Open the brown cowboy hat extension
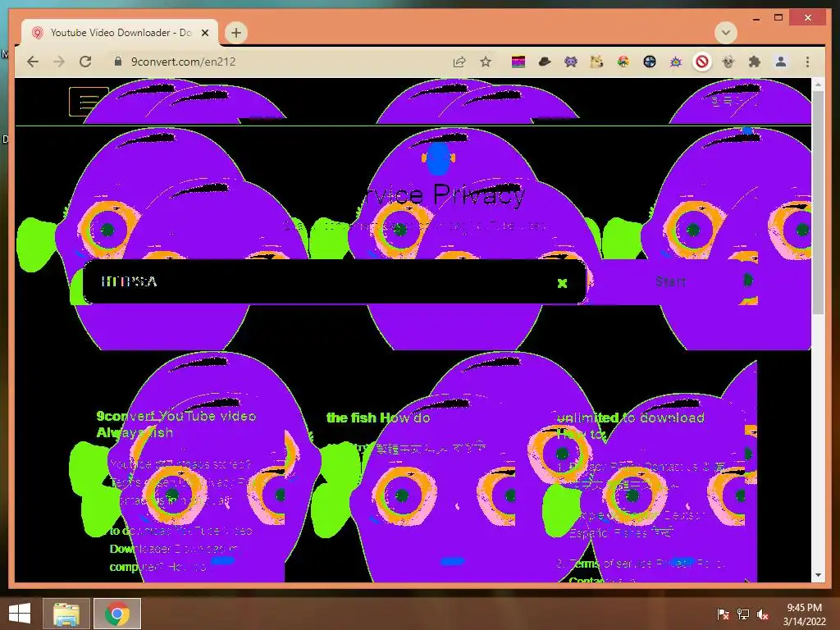Viewport: 840px width, 630px height. click(x=545, y=62)
